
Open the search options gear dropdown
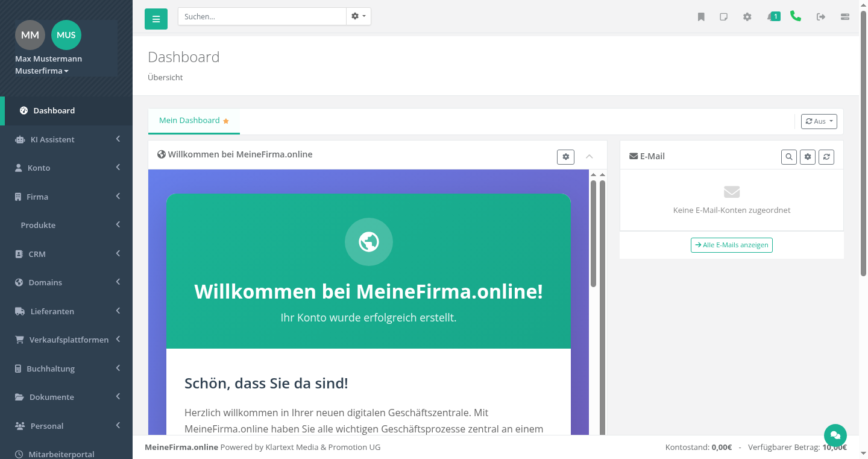pos(359,16)
